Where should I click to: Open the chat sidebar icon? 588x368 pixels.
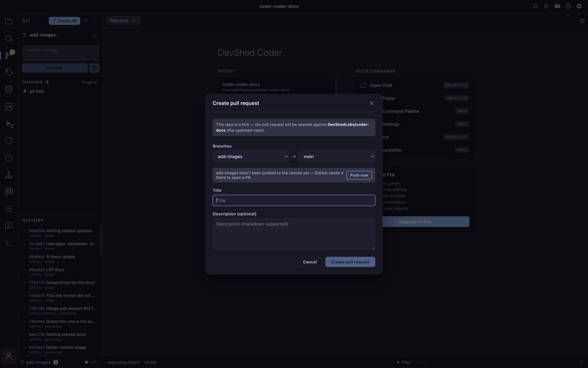click(x=9, y=226)
